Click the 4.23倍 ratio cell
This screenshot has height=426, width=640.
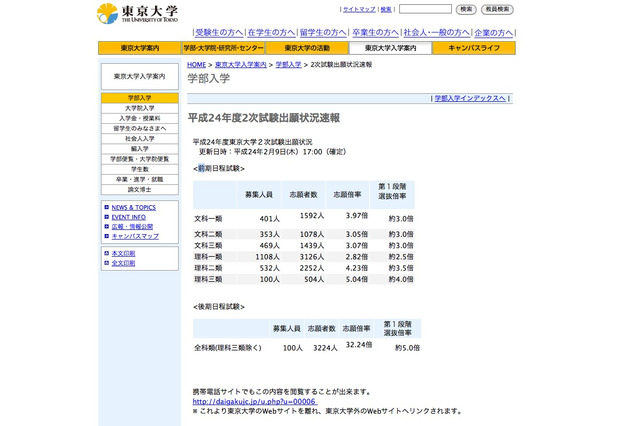pos(357,268)
